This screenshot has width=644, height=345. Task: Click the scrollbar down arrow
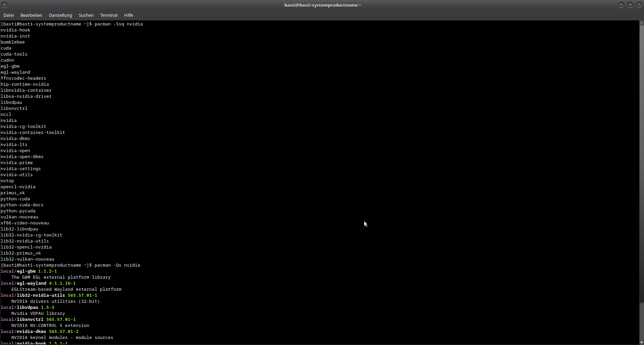click(x=642, y=342)
